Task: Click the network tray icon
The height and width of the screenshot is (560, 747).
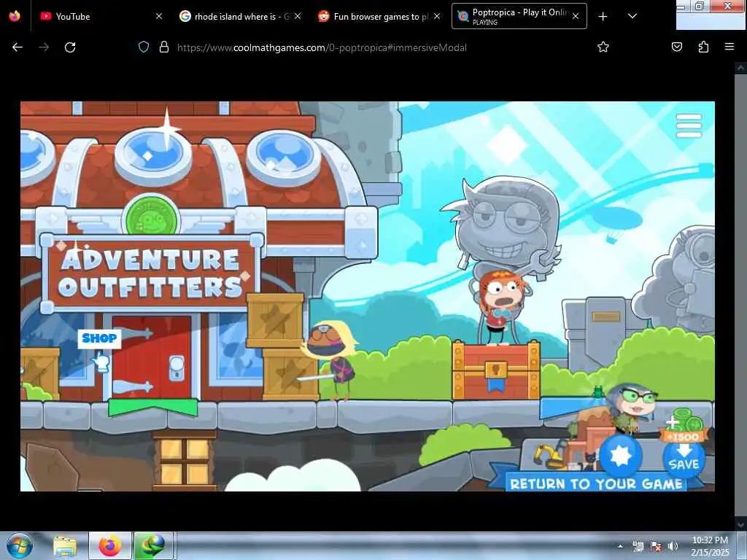Action: point(638,546)
